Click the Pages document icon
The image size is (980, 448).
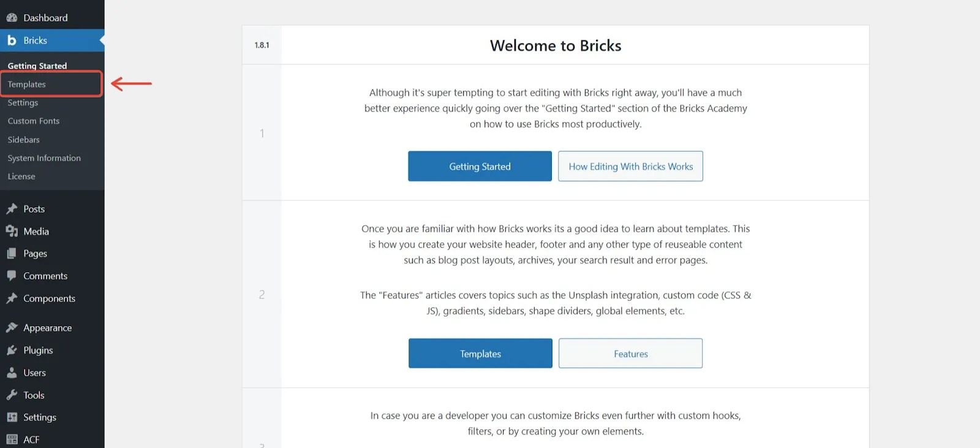click(12, 254)
